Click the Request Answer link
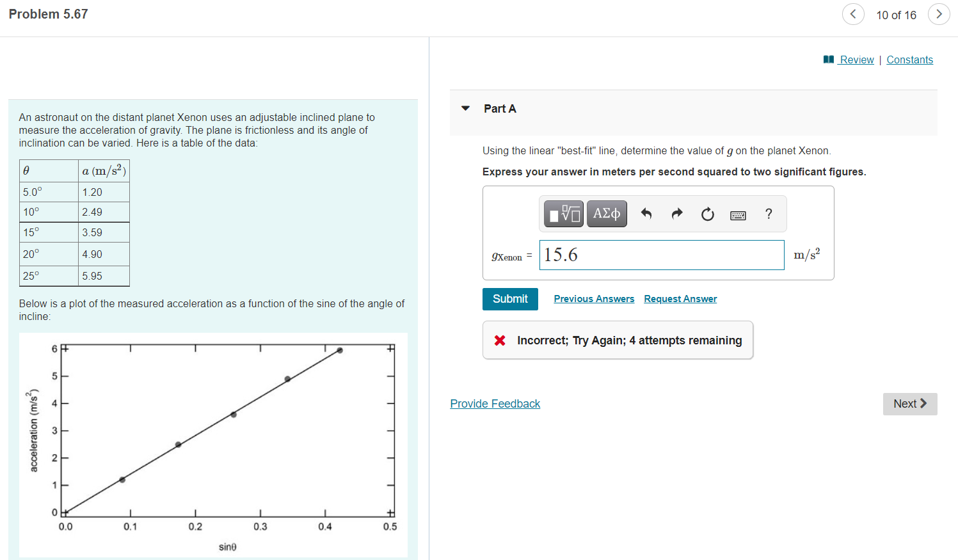 pyautogui.click(x=680, y=299)
